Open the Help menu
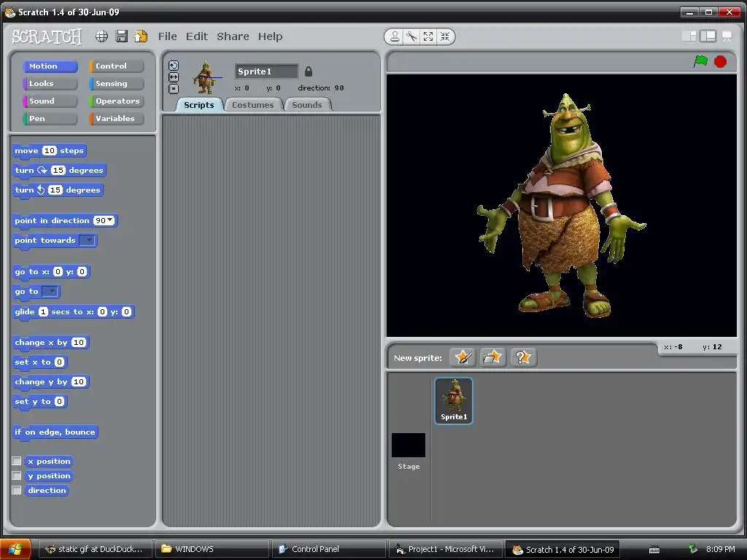This screenshot has height=560, width=747. [x=270, y=36]
